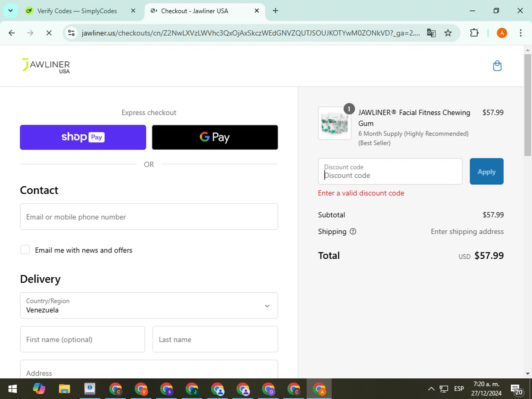Pay with Google Pay button
532x399 pixels.
215,137
